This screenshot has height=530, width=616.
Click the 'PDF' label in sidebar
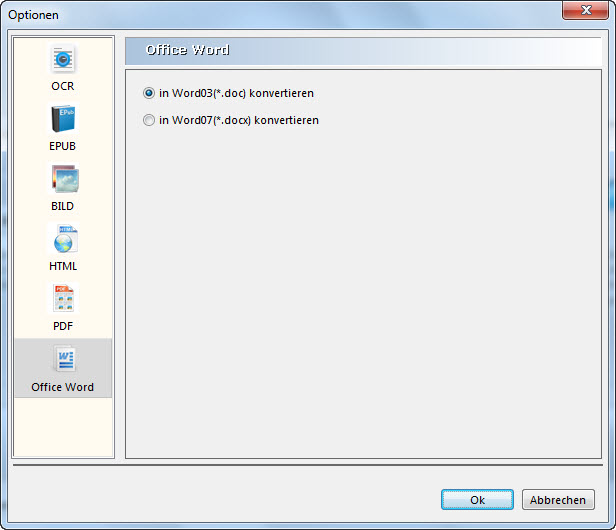pyautogui.click(x=63, y=326)
